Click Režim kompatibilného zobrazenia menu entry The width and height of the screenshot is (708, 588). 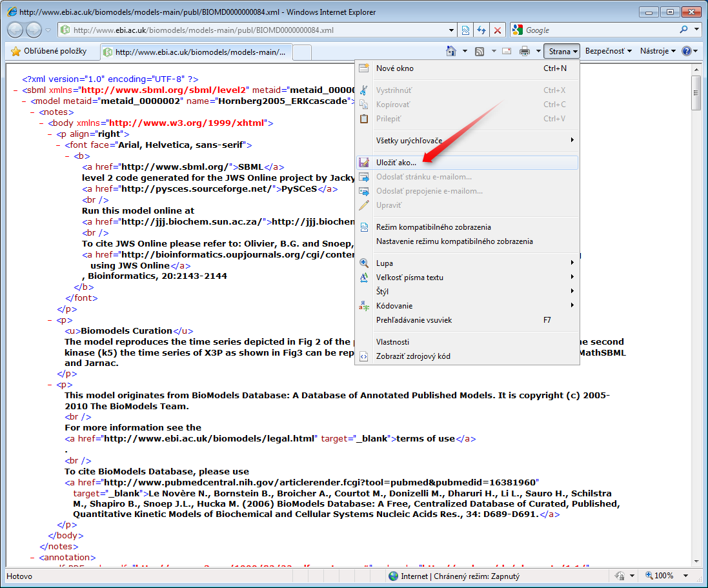(467, 227)
